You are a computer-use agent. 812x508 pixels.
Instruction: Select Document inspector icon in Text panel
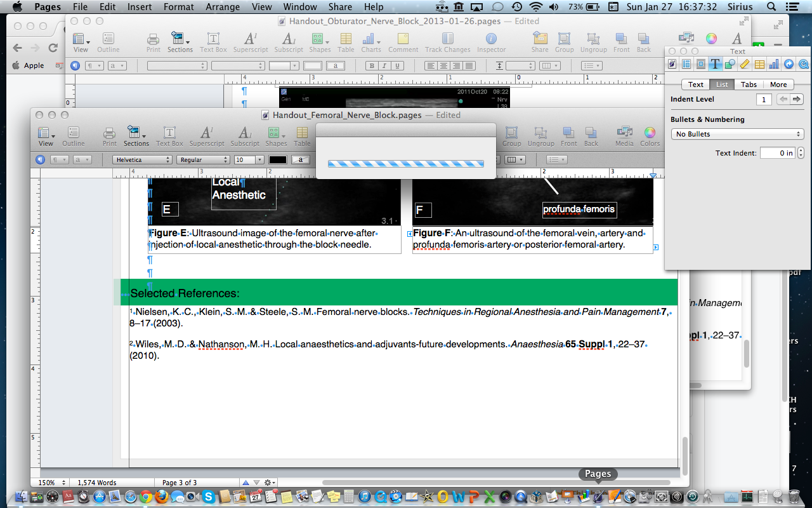click(672, 63)
